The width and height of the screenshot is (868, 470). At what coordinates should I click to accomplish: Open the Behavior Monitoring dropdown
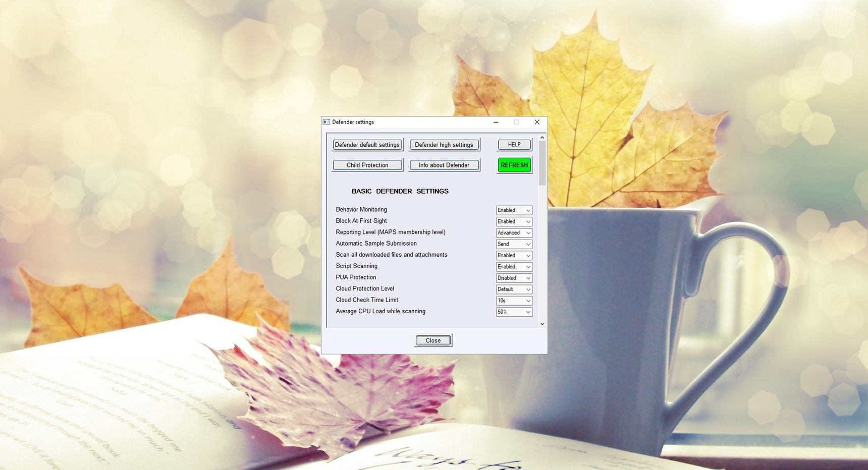point(514,210)
